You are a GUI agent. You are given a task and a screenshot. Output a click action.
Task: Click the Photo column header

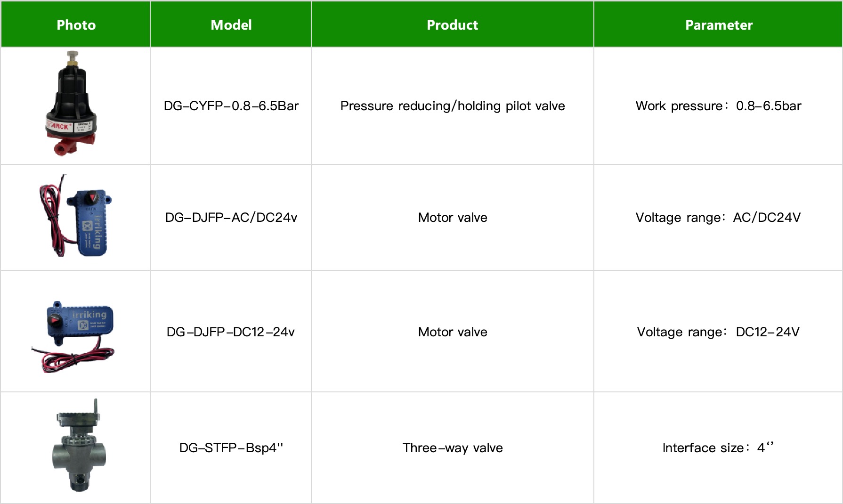tap(76, 25)
